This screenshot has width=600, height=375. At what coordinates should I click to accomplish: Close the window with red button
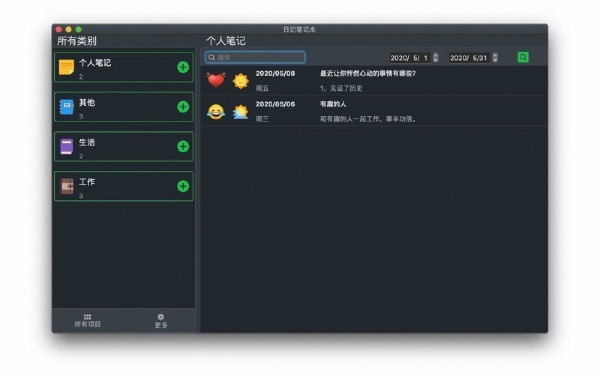click(59, 29)
